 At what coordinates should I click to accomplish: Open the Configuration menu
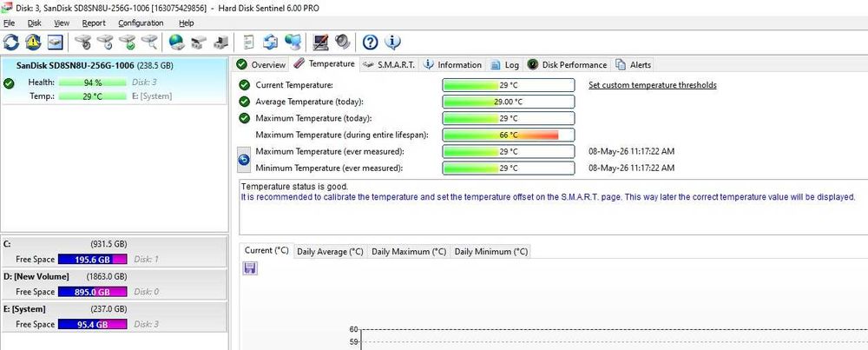point(141,23)
